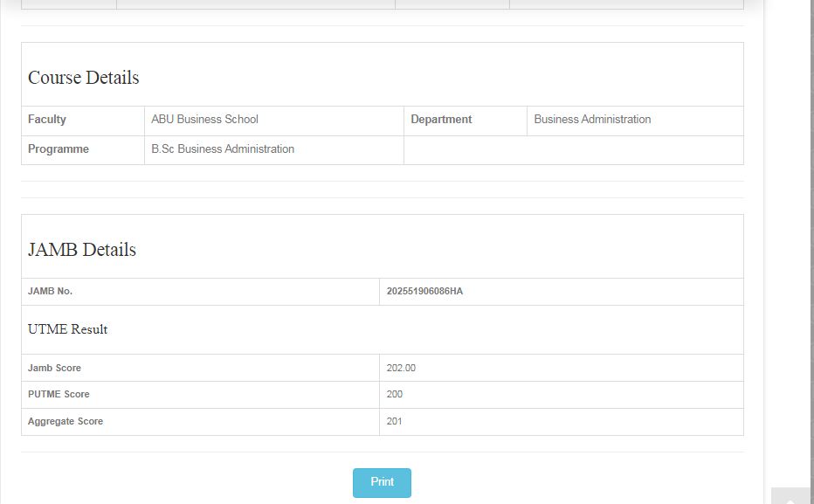Click the Jamb Score value 202.00
This screenshot has width=814, height=504.
click(401, 368)
